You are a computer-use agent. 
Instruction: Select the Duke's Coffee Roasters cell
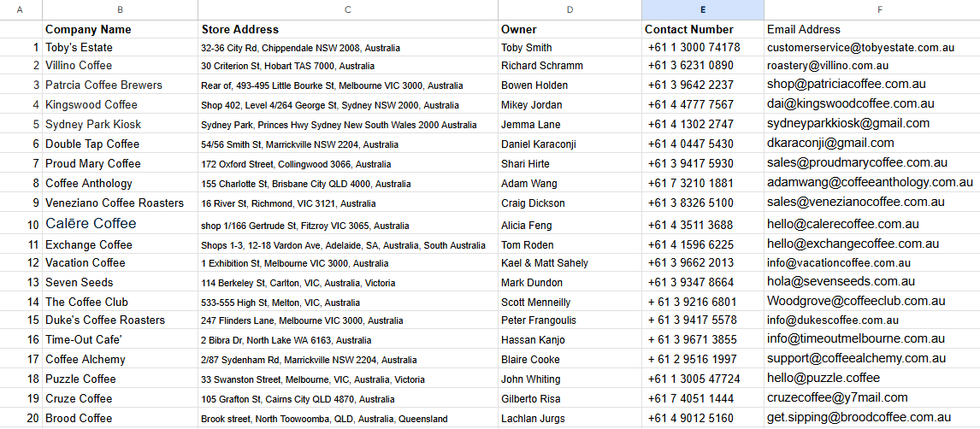pos(120,320)
